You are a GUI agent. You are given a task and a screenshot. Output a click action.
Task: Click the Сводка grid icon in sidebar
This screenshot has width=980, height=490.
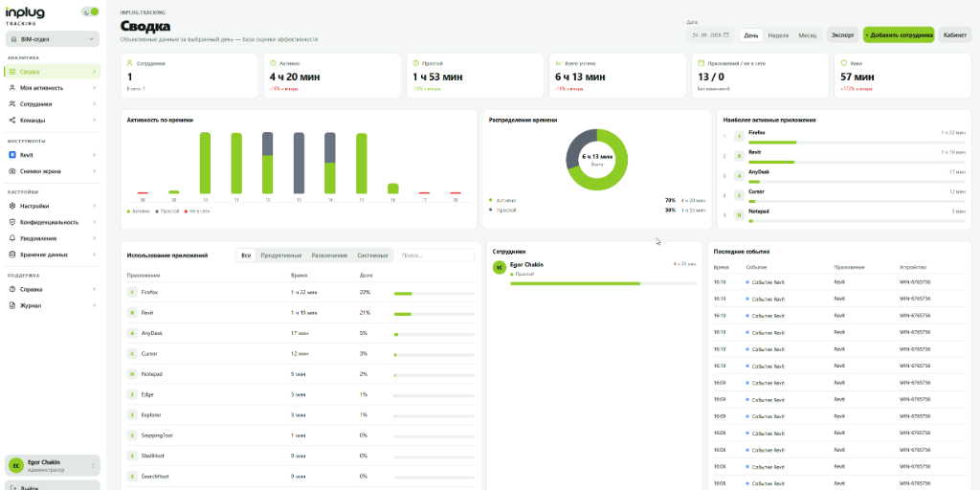coord(12,72)
